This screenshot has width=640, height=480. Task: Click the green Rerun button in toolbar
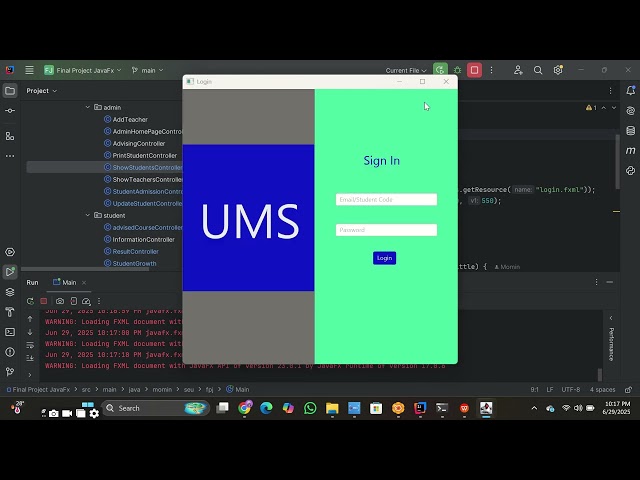(440, 70)
